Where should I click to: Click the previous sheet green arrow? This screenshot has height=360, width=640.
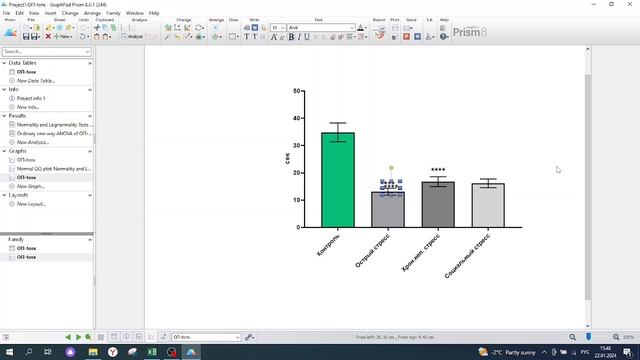click(68, 337)
